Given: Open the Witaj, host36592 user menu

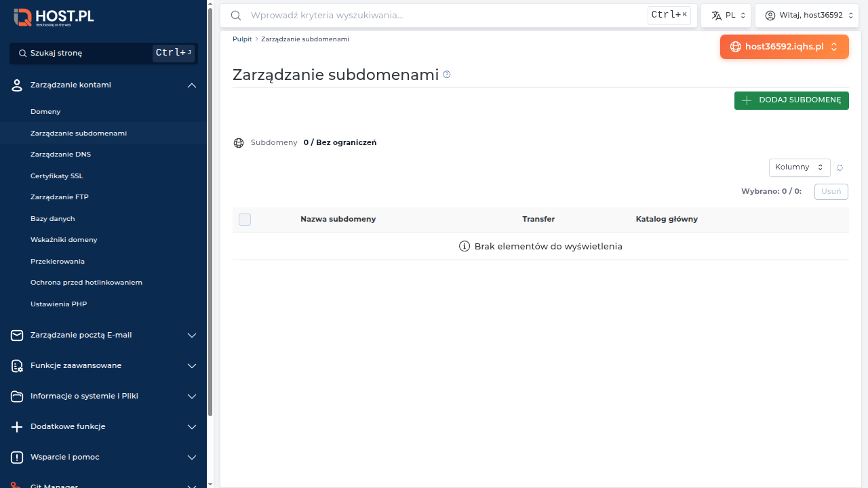Looking at the screenshot, I should [x=806, y=16].
